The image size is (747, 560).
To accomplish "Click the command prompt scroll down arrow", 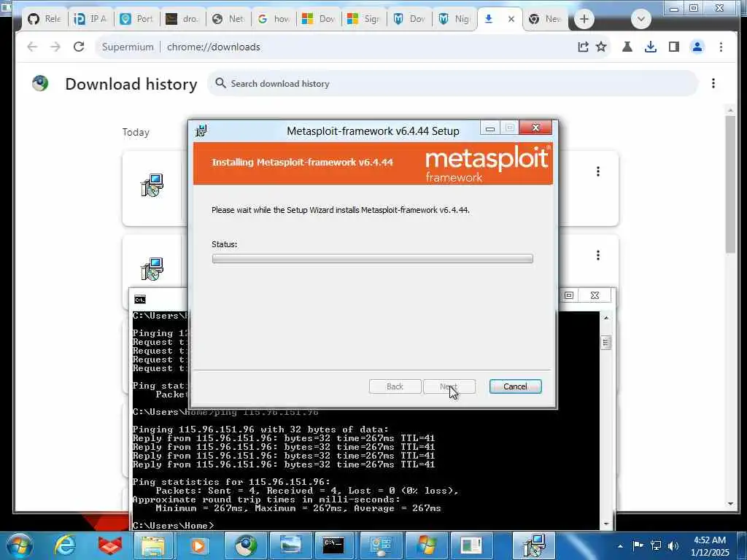I will 606,524.
